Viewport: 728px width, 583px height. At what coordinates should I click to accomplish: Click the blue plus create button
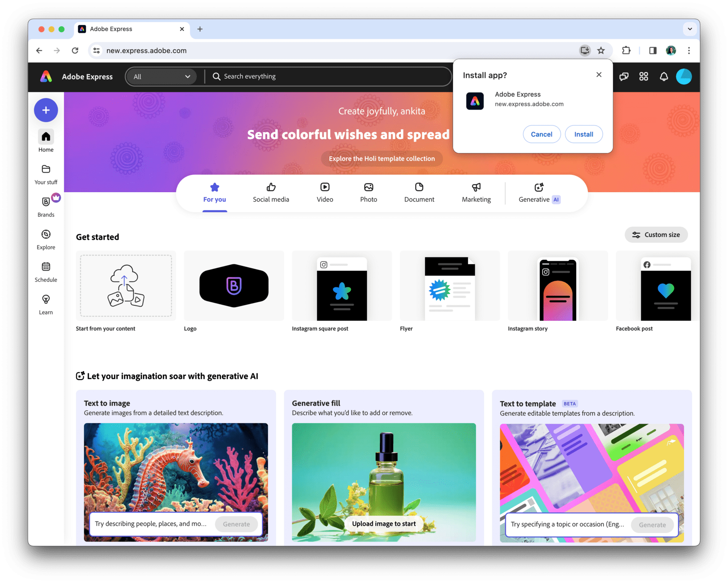point(46,110)
